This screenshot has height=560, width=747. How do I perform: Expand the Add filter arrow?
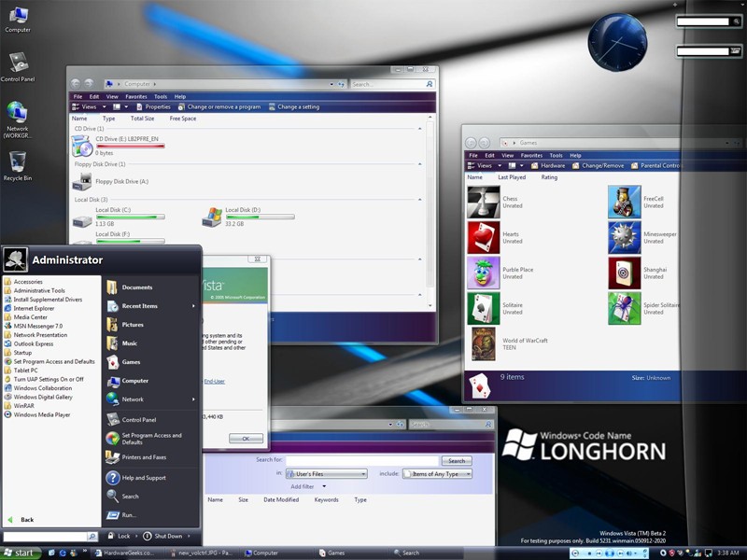[x=324, y=486]
